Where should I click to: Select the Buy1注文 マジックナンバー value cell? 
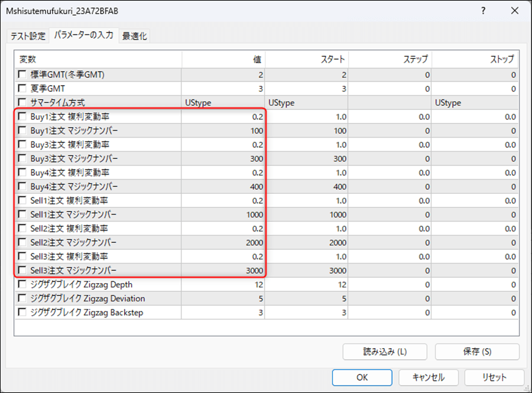click(223, 131)
